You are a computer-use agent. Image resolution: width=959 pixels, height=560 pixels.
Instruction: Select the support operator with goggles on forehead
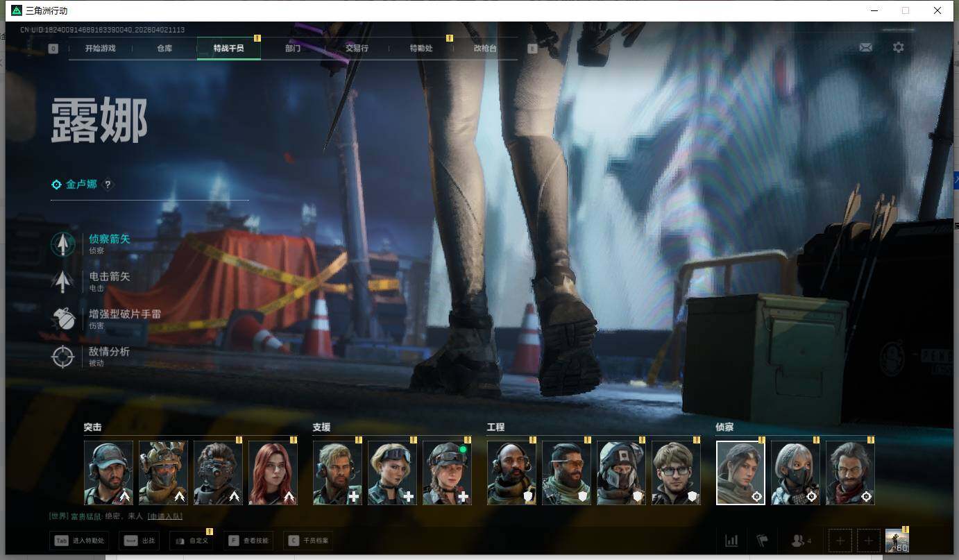392,473
